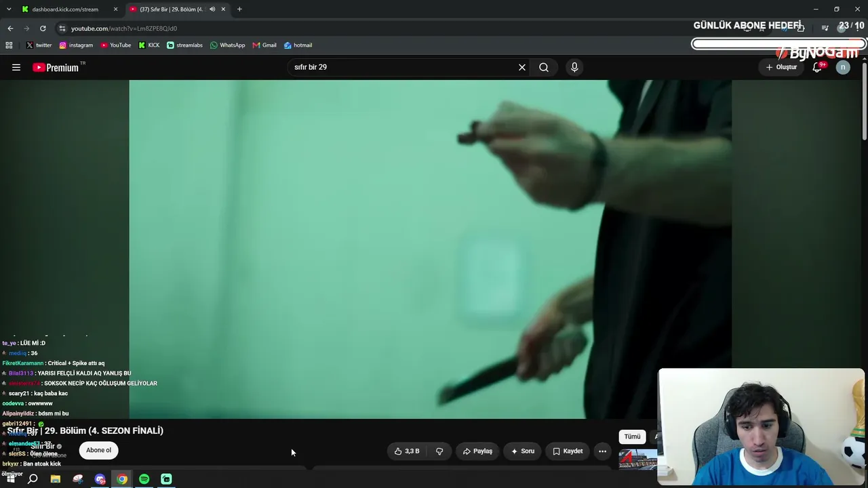Open the hotmail bookmark
The width and height of the screenshot is (868, 488).
coord(298,45)
